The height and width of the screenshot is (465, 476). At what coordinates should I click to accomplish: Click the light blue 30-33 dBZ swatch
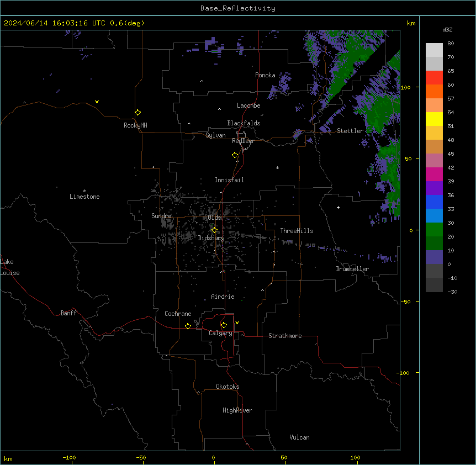pyautogui.click(x=434, y=216)
